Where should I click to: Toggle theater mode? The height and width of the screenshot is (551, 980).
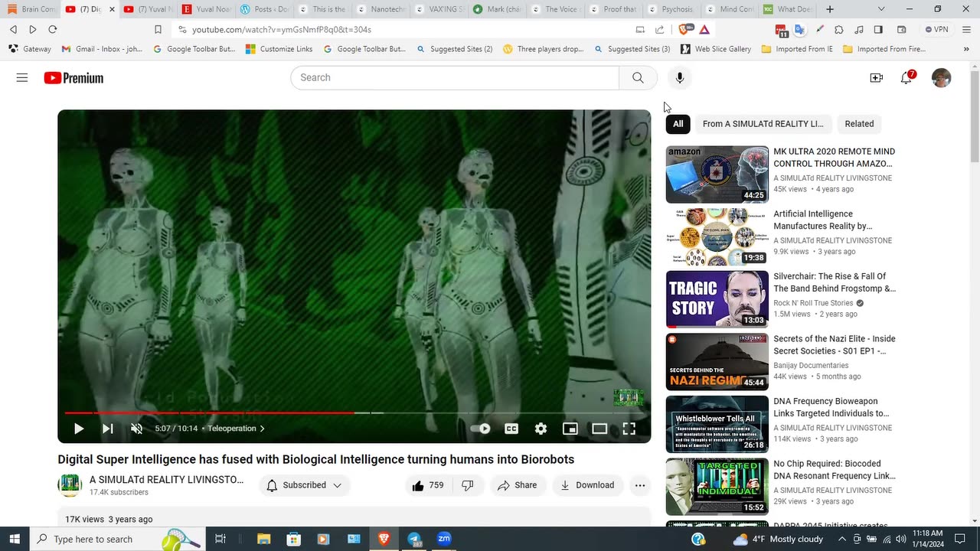coord(599,429)
